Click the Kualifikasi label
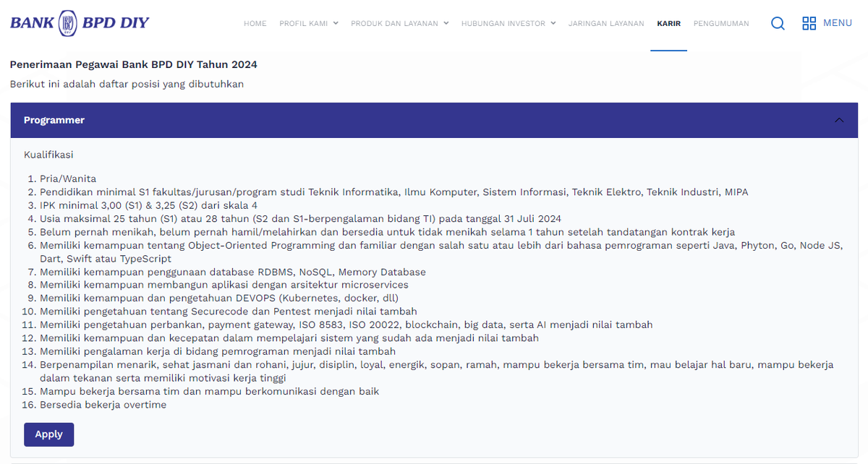The image size is (868, 464). tap(48, 155)
